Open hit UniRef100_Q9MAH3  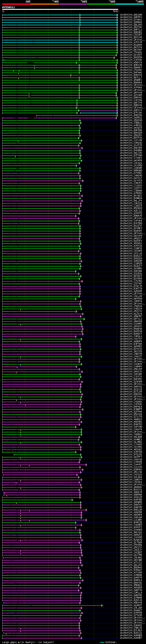[x=131, y=22]
